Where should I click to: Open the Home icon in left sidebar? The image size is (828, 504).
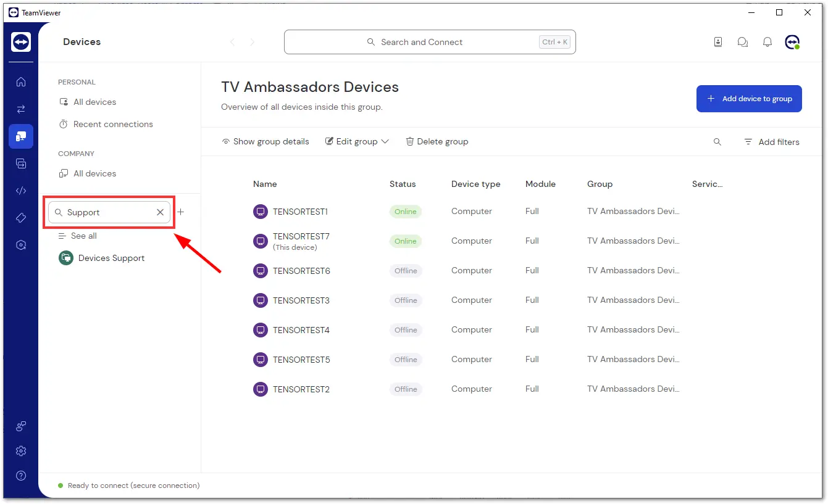click(x=21, y=81)
